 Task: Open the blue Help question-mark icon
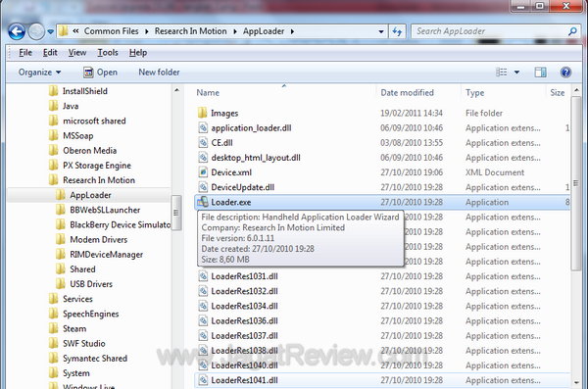tap(565, 73)
